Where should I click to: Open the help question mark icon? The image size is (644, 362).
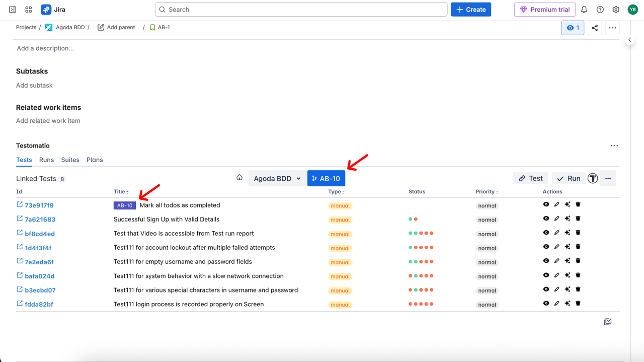[600, 10]
